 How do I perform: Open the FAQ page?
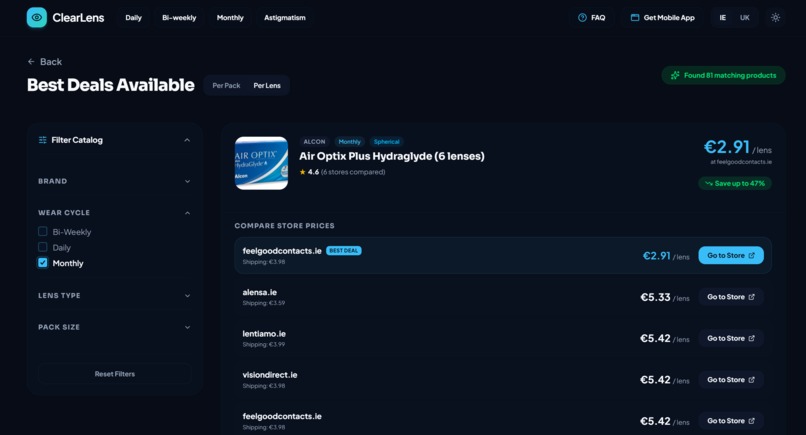592,17
